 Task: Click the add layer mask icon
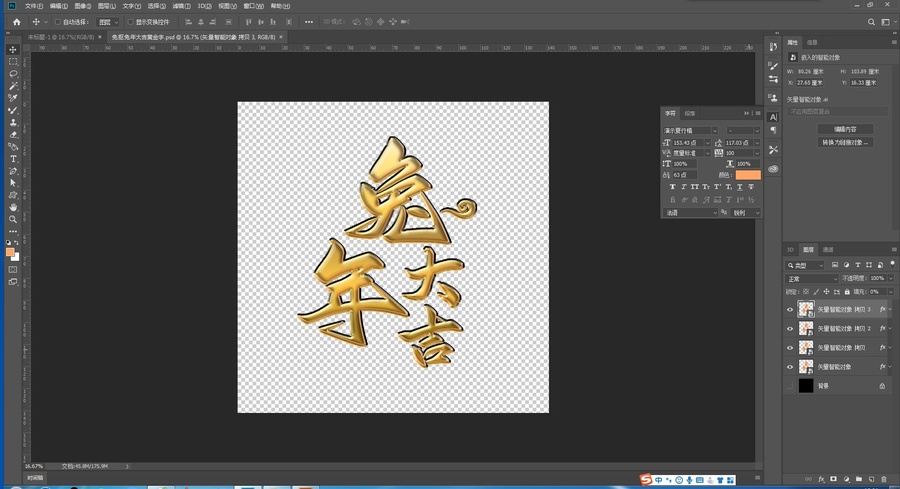coord(833,479)
